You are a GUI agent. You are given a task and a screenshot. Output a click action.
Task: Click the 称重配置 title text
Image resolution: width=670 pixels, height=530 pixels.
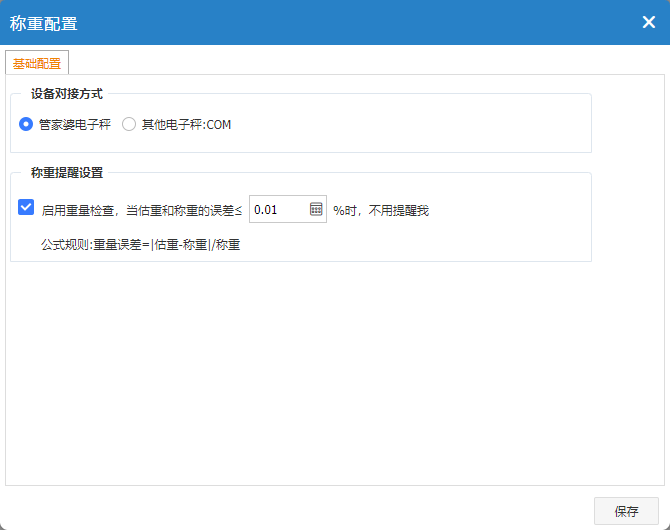44,24
